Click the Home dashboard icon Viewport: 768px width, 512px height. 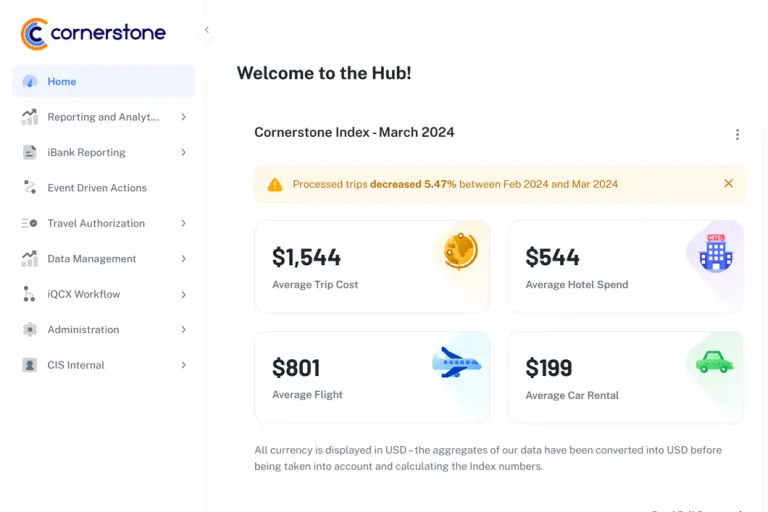[x=29, y=81]
